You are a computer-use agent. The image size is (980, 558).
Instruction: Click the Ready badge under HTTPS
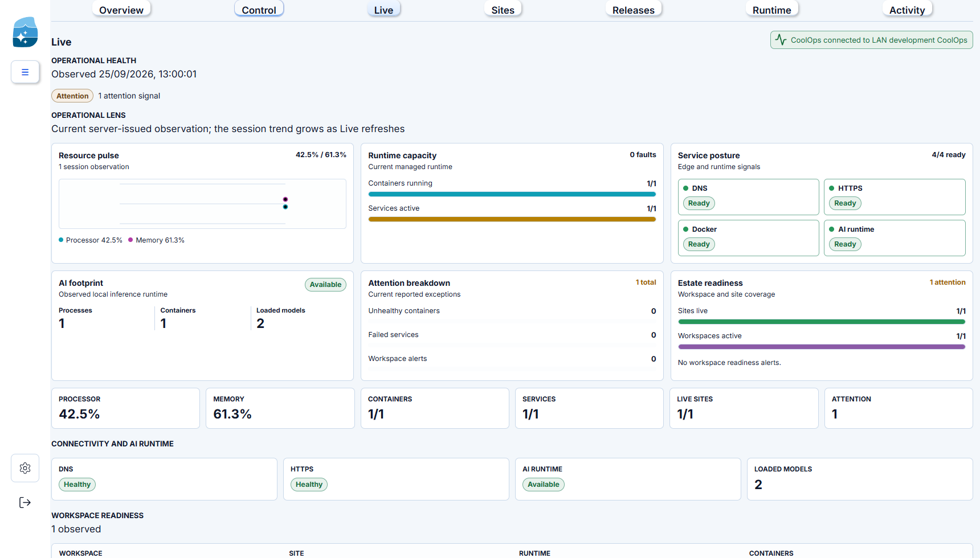(845, 203)
